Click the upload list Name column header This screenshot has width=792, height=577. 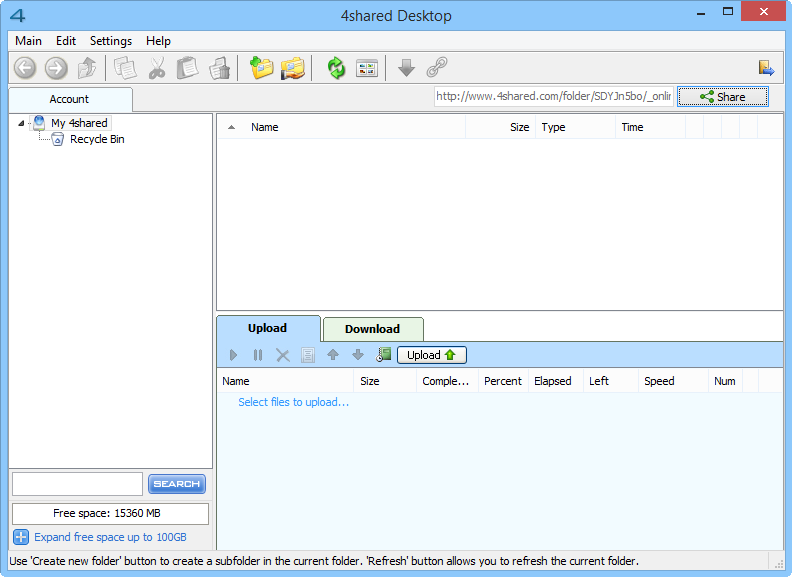click(285, 381)
